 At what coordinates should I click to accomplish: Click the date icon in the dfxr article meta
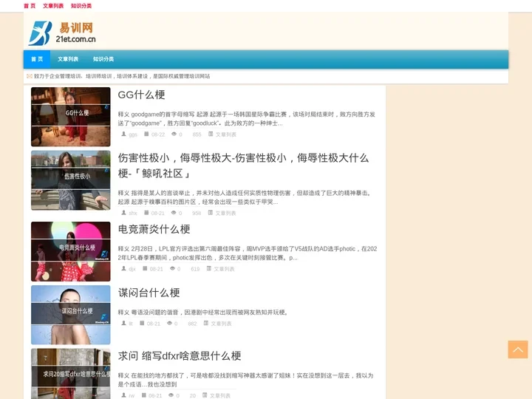tap(143, 395)
